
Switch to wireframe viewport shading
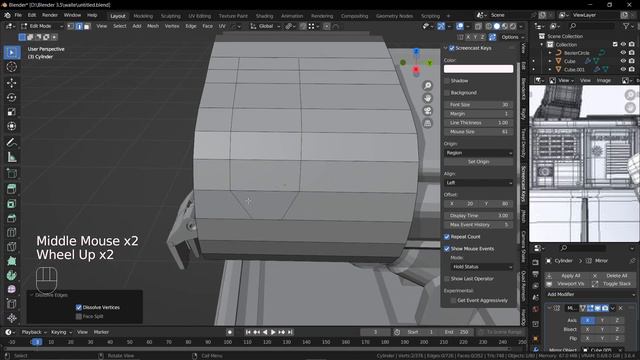[489, 26]
